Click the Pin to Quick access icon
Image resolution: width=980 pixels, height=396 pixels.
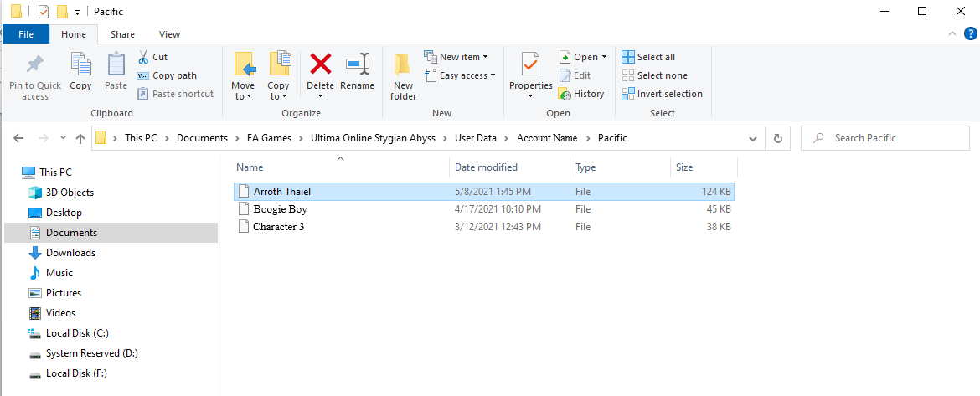[34, 65]
